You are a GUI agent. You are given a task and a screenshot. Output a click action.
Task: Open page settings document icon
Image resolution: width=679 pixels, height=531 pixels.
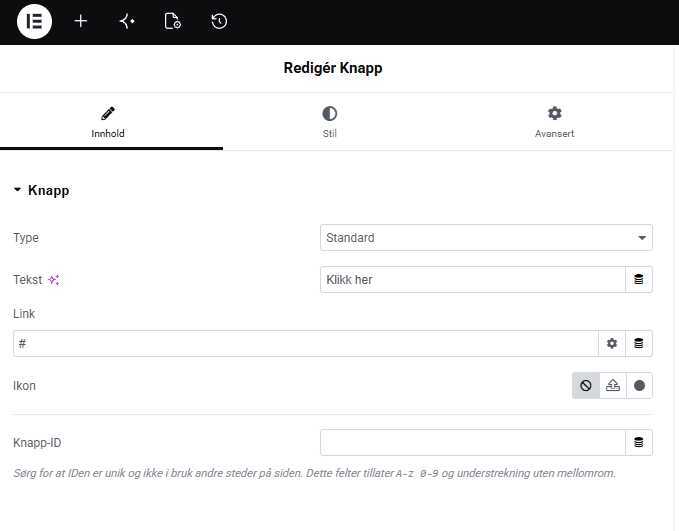click(x=173, y=21)
